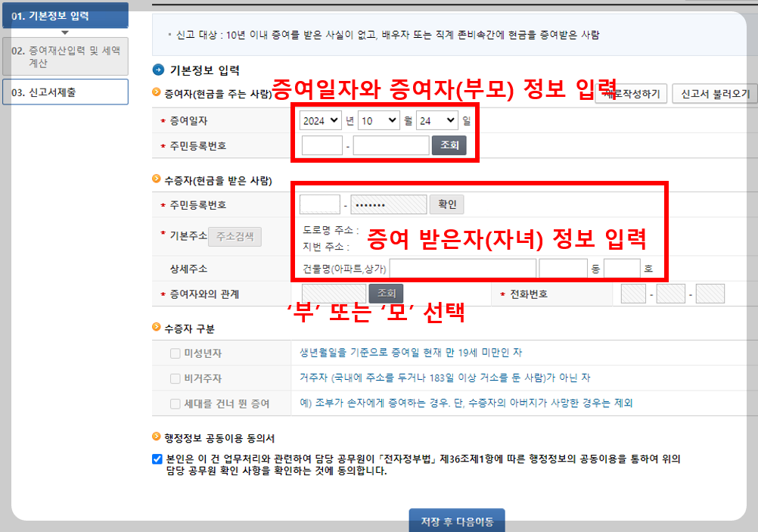This screenshot has height=532, width=758.
Task: Click 조회 next to donor's 주민등록번호
Action: tap(449, 145)
